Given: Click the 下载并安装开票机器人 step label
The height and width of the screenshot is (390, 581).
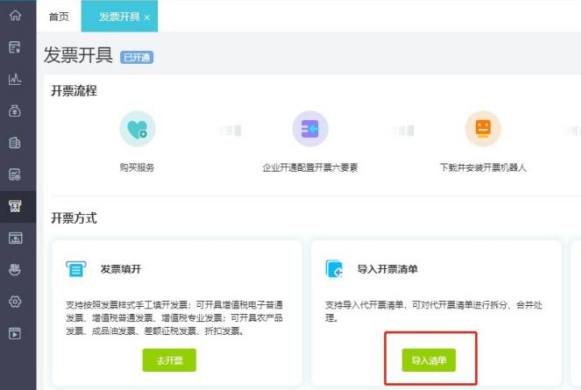Looking at the screenshot, I should (x=483, y=167).
